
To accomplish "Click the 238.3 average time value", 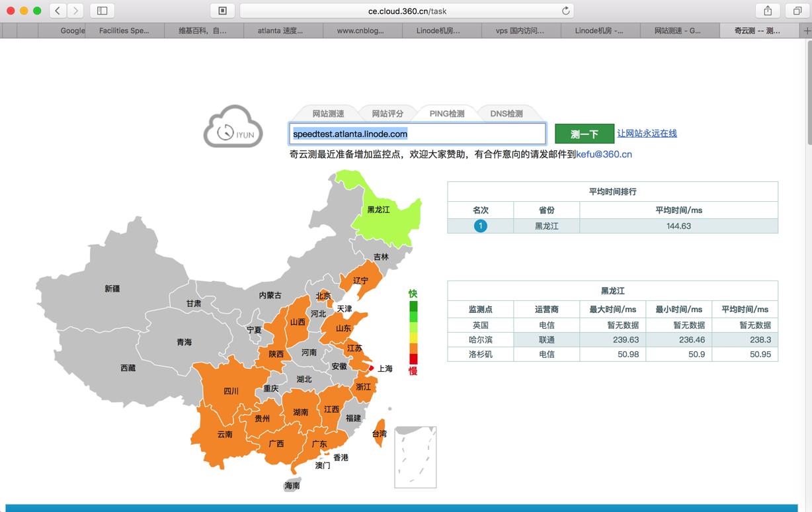I will [760, 339].
